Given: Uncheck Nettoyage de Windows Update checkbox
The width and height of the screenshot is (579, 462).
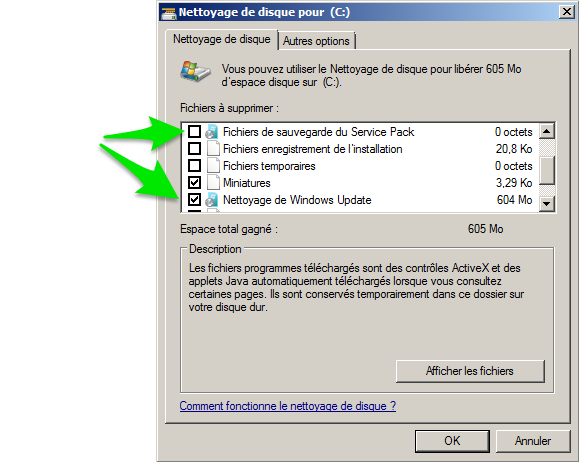Looking at the screenshot, I should (195, 199).
